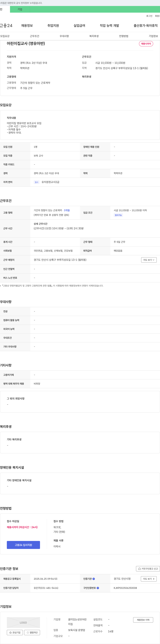
Task: Jump to 복리후생 section tab
Action: pyautogui.click(x=94, y=36)
